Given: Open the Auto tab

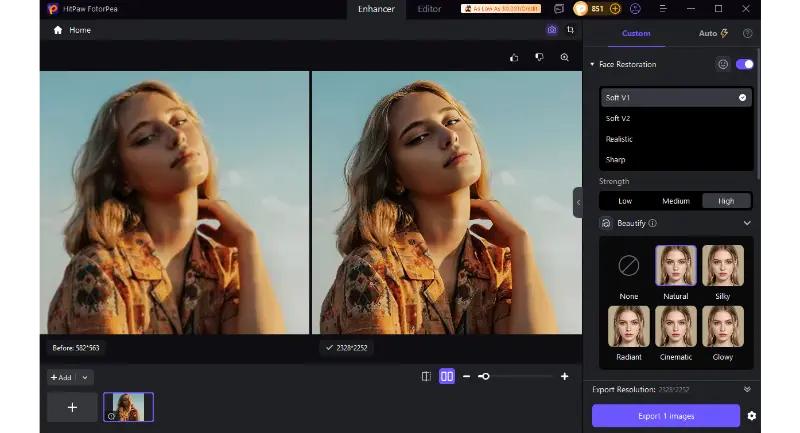Looking at the screenshot, I should coord(713,34).
